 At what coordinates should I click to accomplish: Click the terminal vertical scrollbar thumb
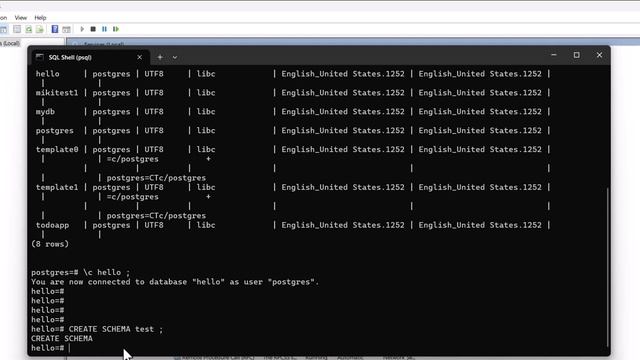pos(607,267)
